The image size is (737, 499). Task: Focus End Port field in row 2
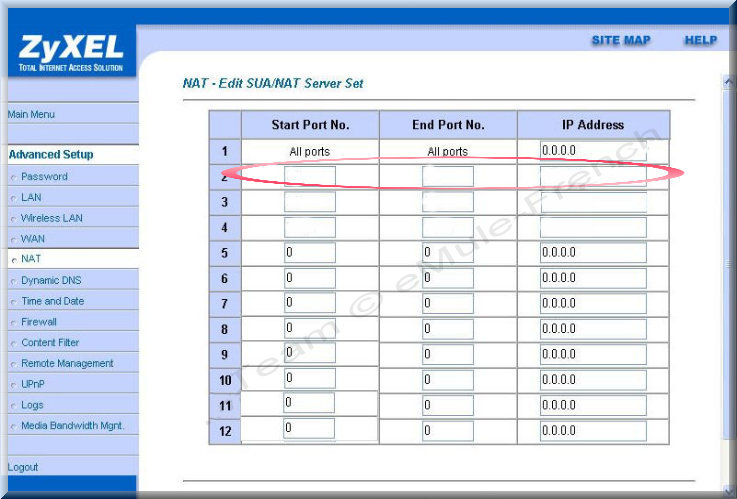[x=447, y=176]
